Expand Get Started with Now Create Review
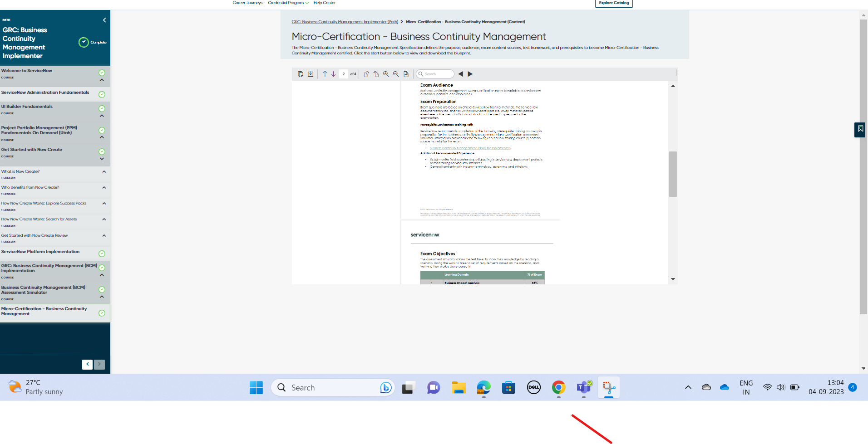The width and height of the screenshot is (868, 444). (104, 236)
